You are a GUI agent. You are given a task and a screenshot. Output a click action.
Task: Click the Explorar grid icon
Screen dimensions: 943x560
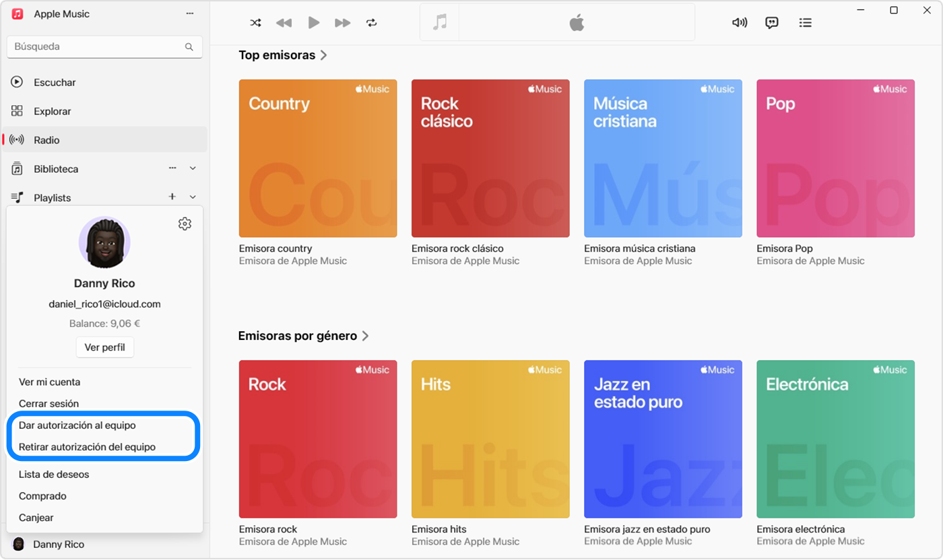[x=18, y=111]
